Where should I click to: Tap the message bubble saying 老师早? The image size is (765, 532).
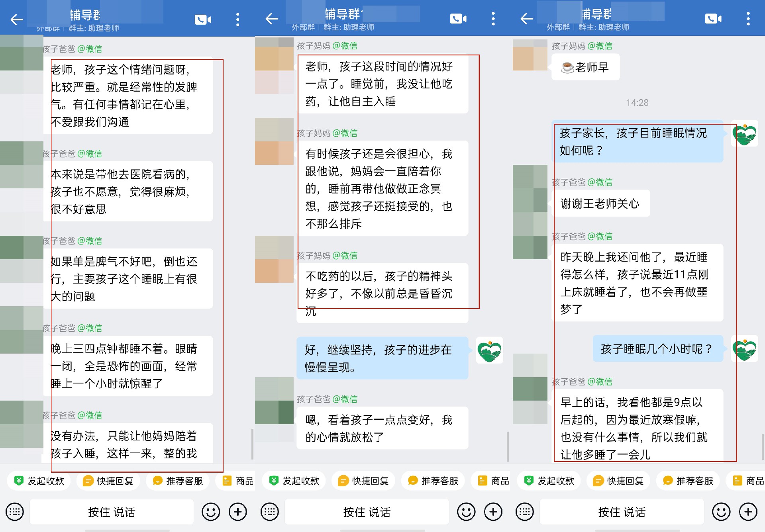tap(585, 67)
